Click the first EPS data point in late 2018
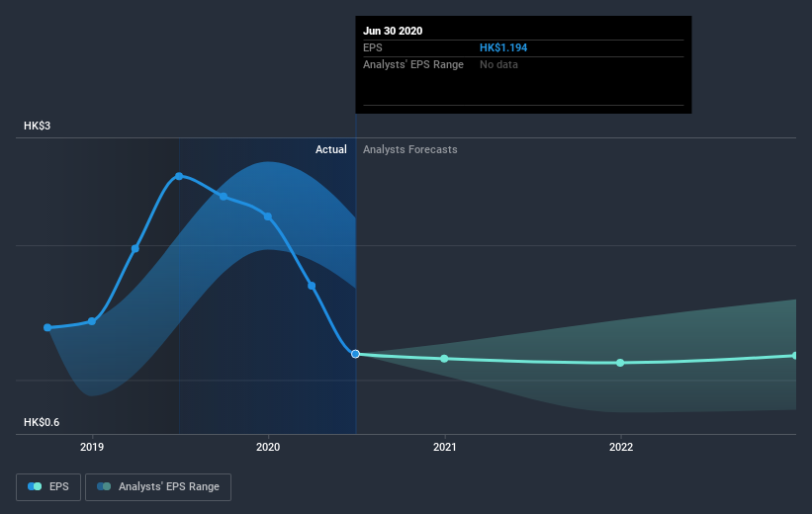Viewport: 812px width, 514px height. click(47, 327)
